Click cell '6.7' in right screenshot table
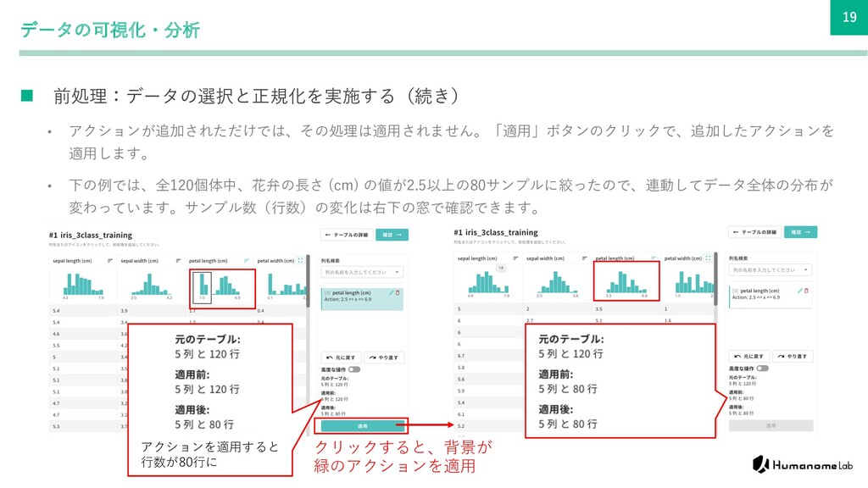 point(461,356)
